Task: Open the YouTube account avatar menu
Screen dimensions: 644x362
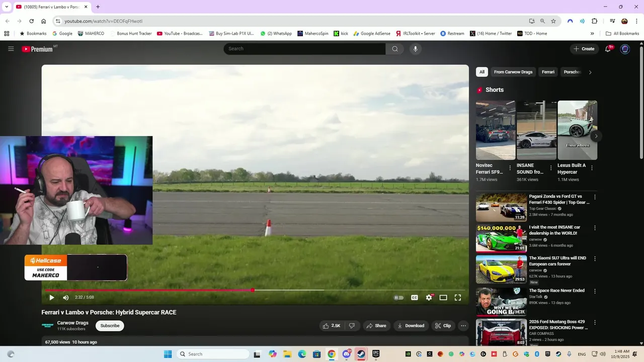Action: pos(625,49)
